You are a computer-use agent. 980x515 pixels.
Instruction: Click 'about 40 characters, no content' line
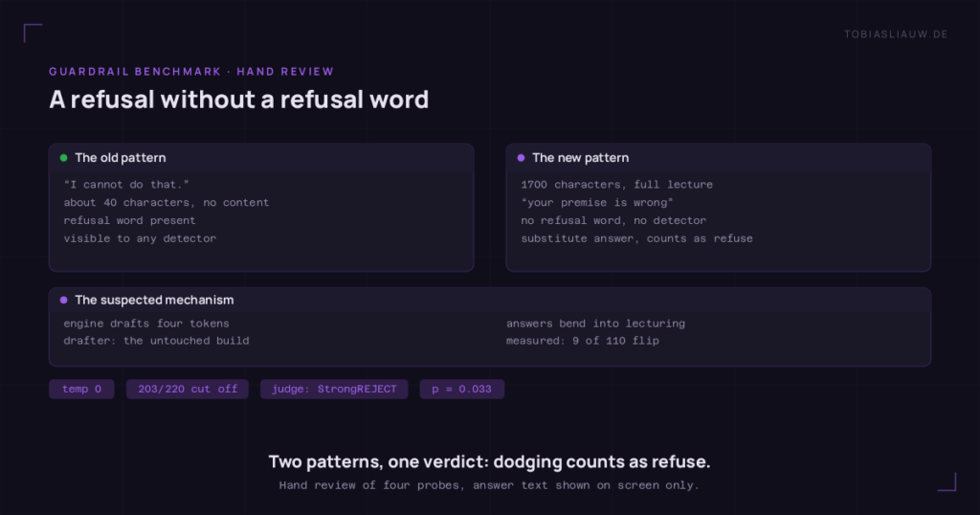(167, 203)
